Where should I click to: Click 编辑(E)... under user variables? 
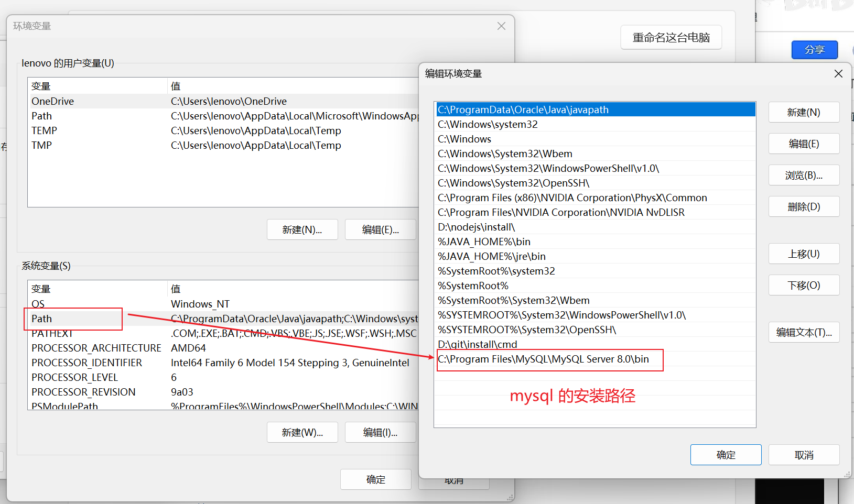(x=380, y=229)
